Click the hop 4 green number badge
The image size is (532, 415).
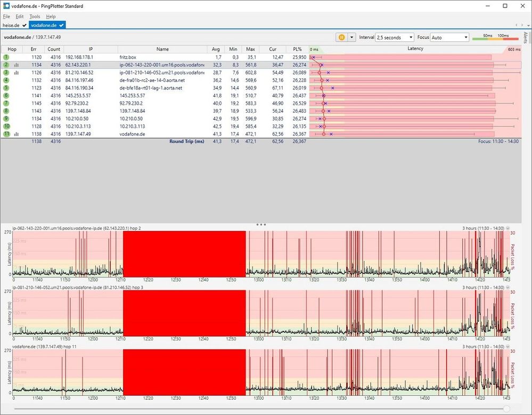coord(6,80)
